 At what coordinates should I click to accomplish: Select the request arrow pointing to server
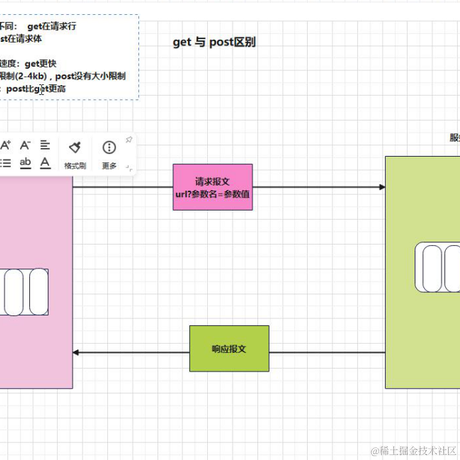(x=319, y=187)
